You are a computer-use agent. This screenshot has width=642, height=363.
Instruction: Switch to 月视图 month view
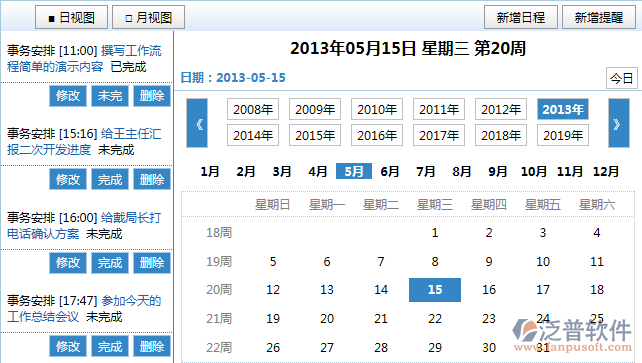(149, 17)
